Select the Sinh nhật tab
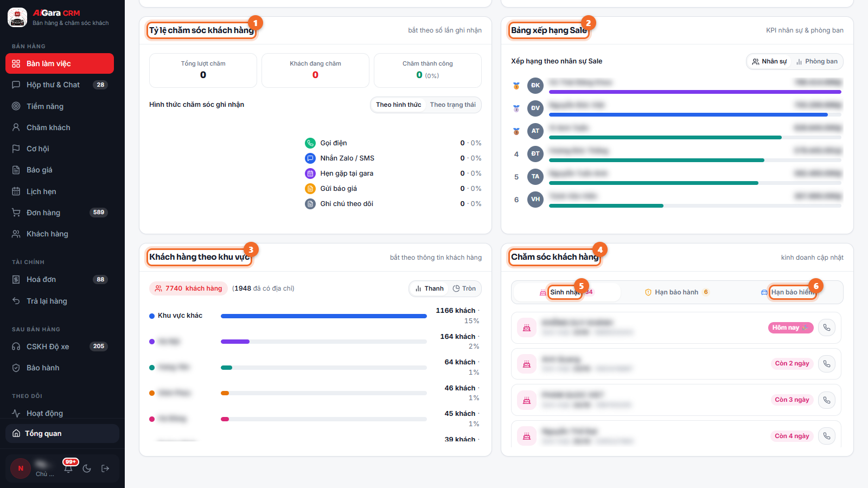Image resolution: width=868 pixels, height=488 pixels. click(566, 292)
